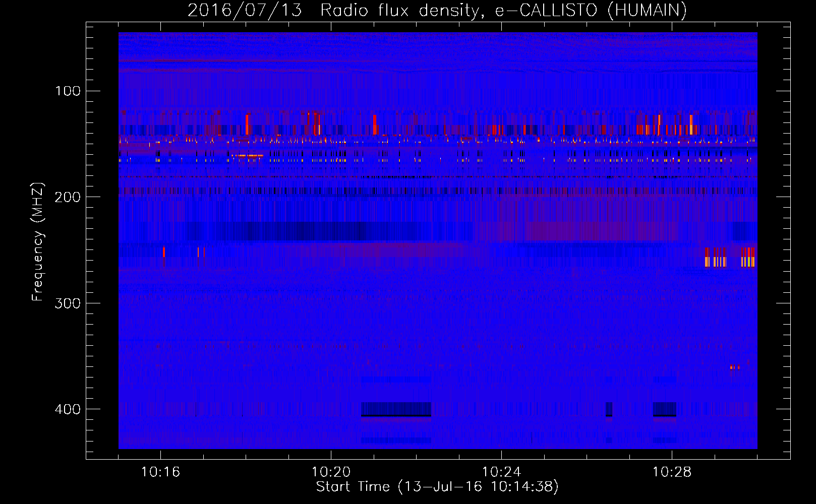Click the date "2016/07/13" in the title

pyautogui.click(x=245, y=11)
